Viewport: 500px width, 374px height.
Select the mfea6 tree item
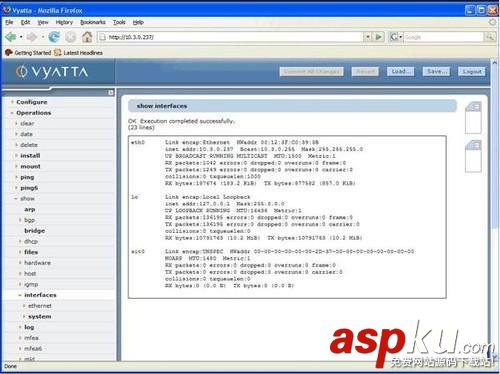point(33,349)
